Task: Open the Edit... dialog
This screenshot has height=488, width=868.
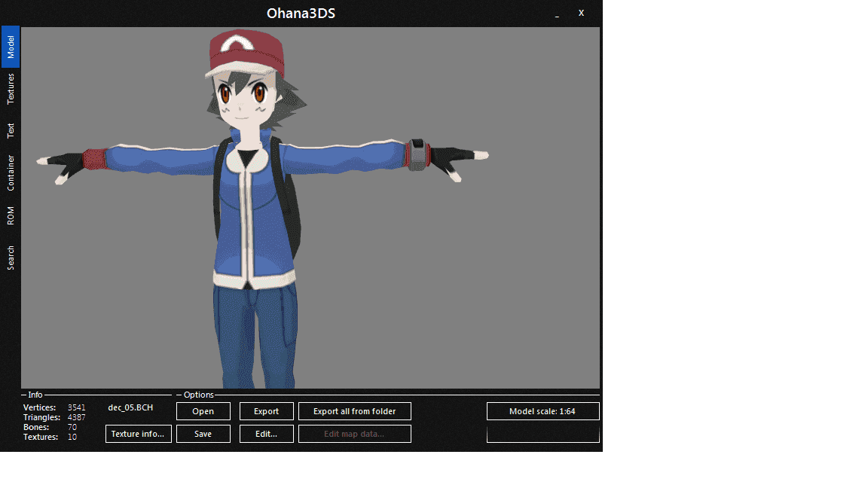Action: [266, 434]
